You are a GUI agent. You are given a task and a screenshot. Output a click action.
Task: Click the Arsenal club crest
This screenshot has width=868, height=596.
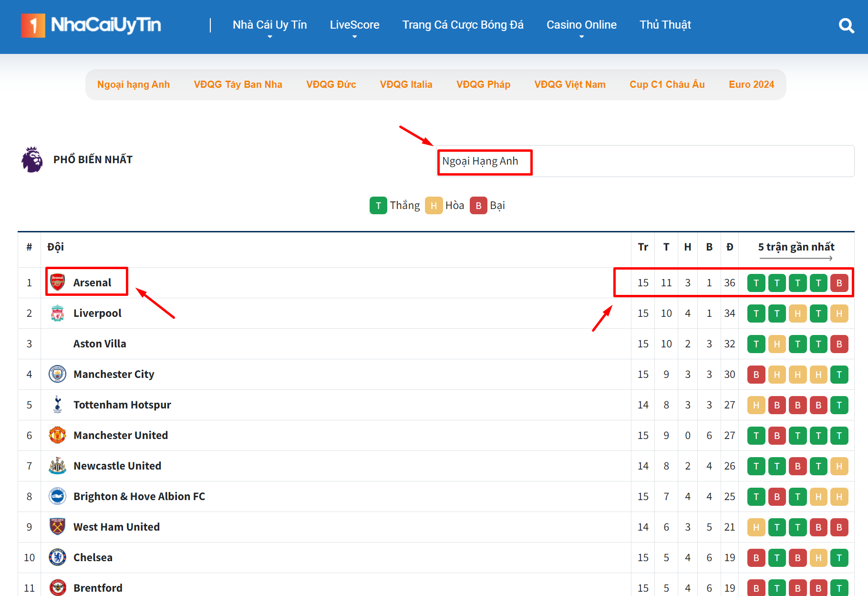pyautogui.click(x=58, y=282)
